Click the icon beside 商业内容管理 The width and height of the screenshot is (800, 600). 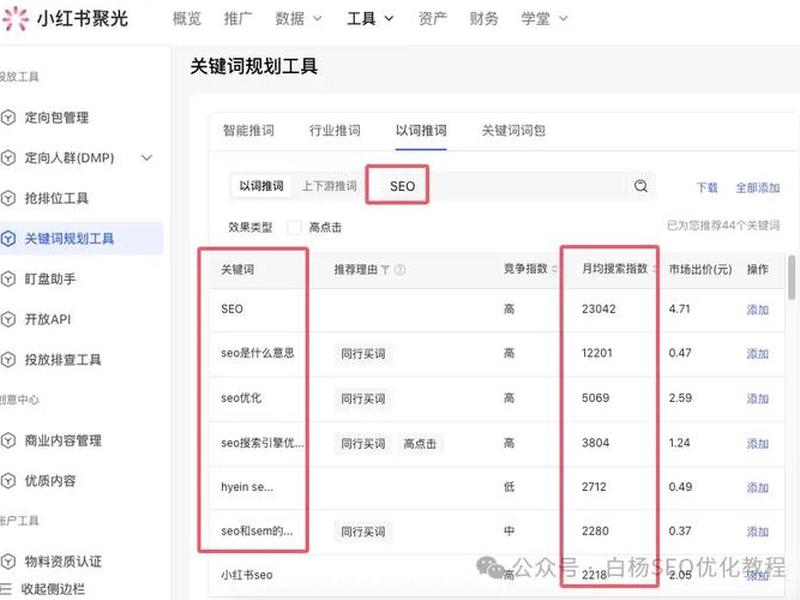[8, 440]
